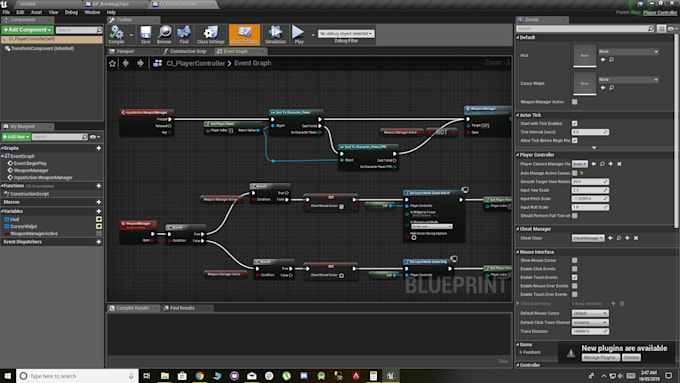
Task: Open the Cursor Widget asset dropdown
Action: tap(628, 80)
